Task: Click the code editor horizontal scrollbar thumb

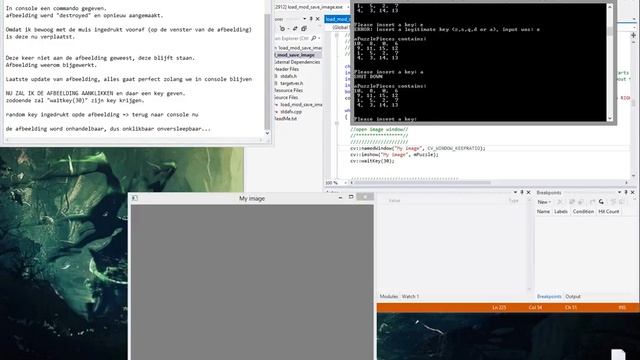Action: (422, 182)
